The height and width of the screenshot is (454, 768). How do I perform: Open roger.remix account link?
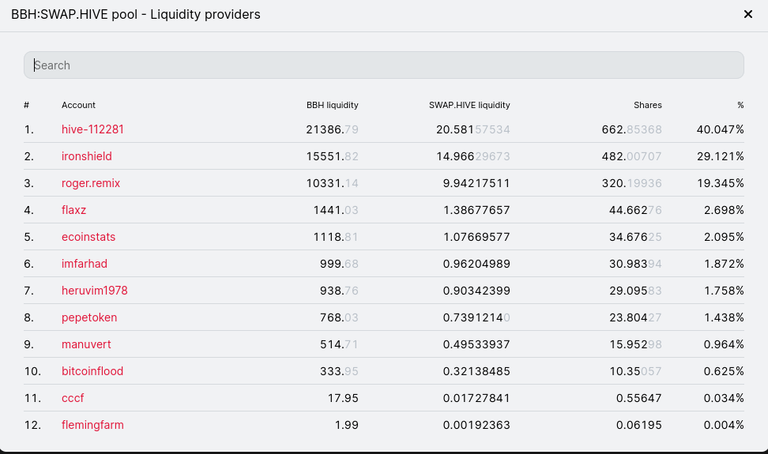pyautogui.click(x=91, y=183)
